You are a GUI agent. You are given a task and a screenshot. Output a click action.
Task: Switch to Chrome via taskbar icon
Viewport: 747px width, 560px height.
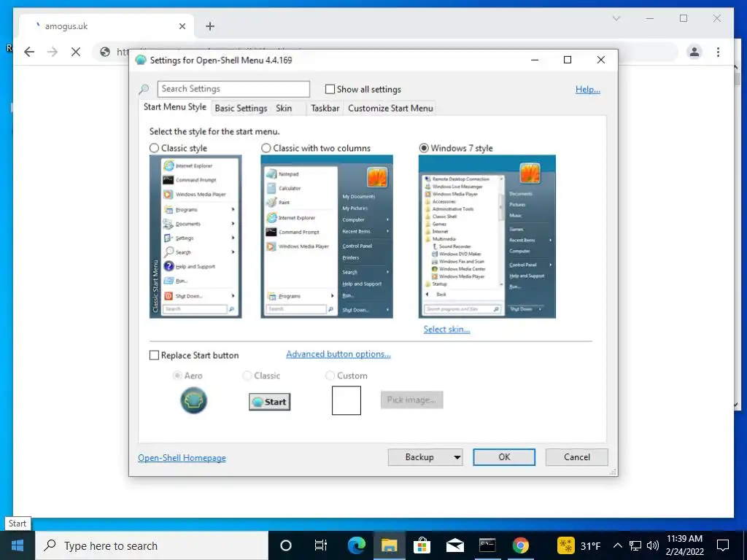pyautogui.click(x=520, y=545)
